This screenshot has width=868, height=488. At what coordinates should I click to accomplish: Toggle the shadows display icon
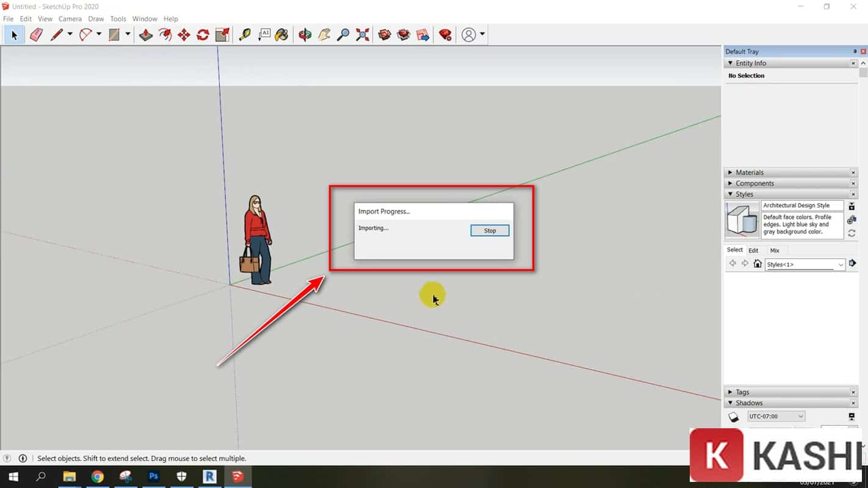[x=734, y=417]
